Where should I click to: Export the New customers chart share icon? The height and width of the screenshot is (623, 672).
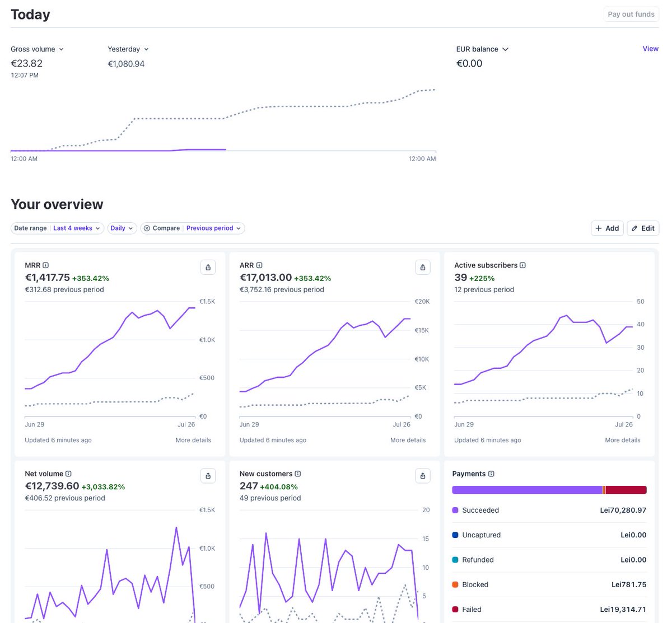(x=423, y=476)
